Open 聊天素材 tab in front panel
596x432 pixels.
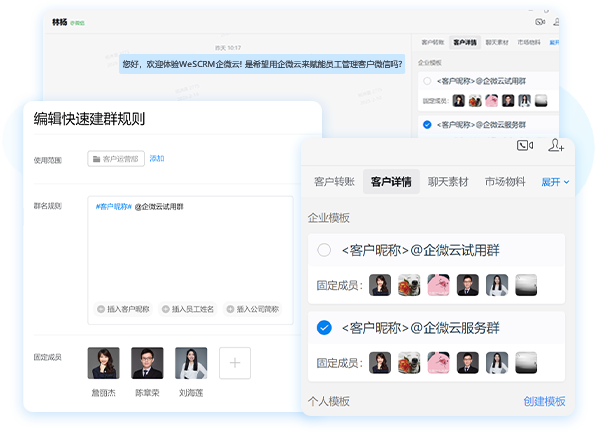(448, 182)
